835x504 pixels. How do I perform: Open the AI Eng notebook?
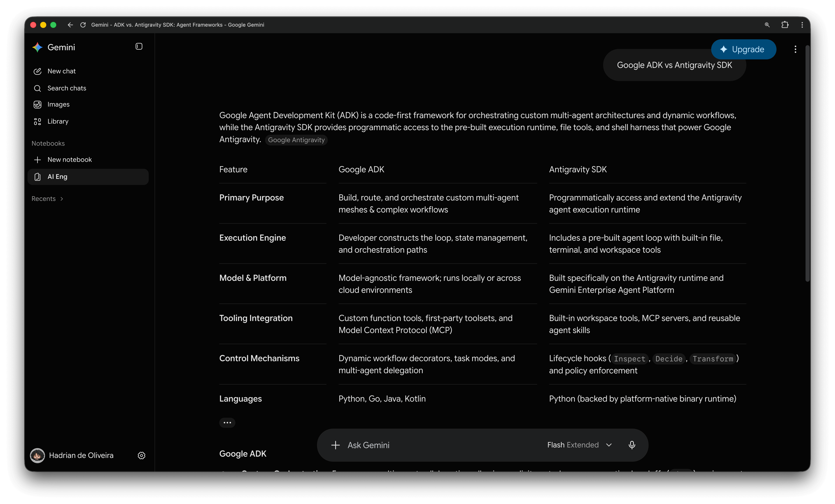[88, 177]
